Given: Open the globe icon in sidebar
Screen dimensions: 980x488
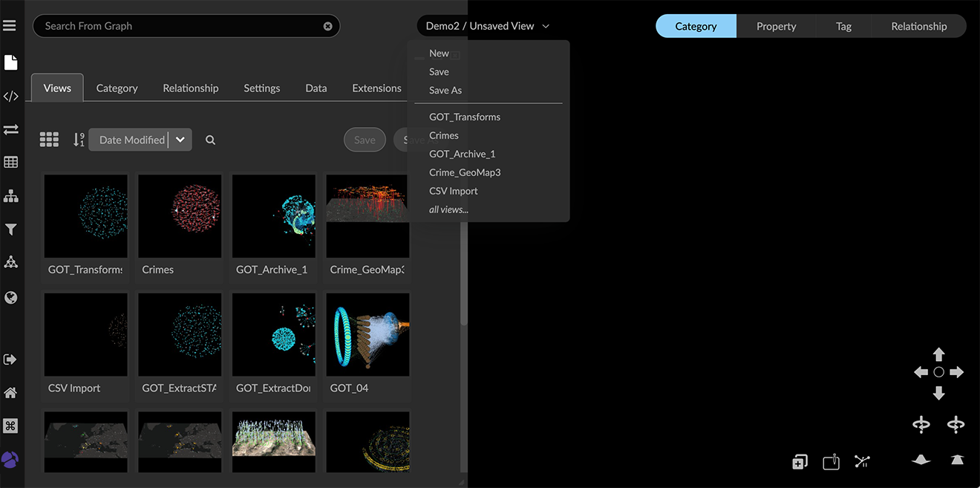Looking at the screenshot, I should point(10,298).
